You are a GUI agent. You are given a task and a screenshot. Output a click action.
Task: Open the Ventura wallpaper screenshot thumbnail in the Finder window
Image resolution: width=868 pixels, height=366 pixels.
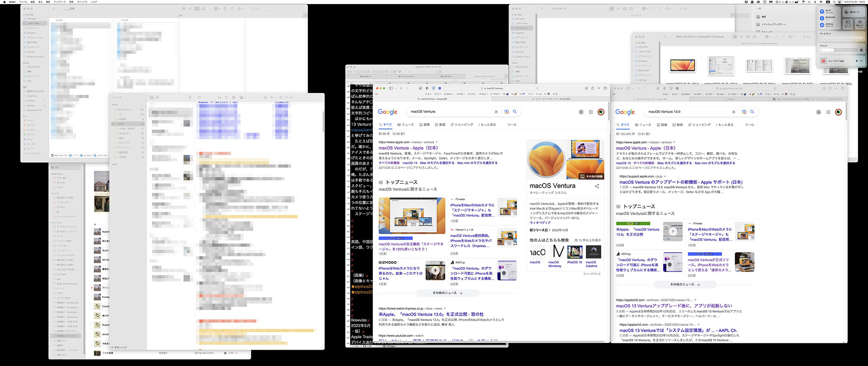coord(683,66)
